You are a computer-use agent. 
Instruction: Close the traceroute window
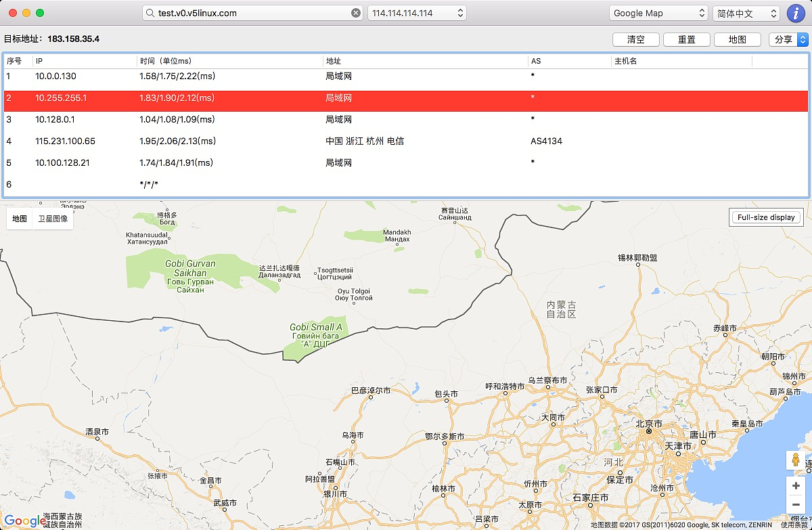point(13,13)
